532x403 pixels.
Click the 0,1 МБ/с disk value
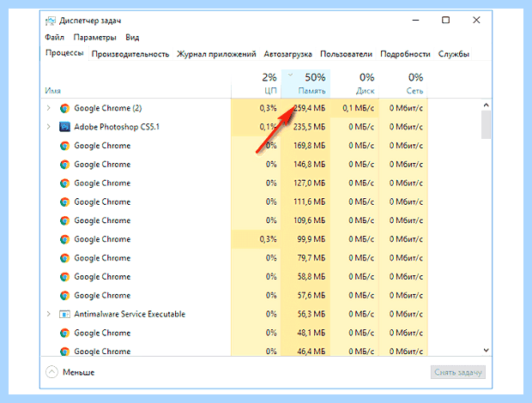pos(359,108)
